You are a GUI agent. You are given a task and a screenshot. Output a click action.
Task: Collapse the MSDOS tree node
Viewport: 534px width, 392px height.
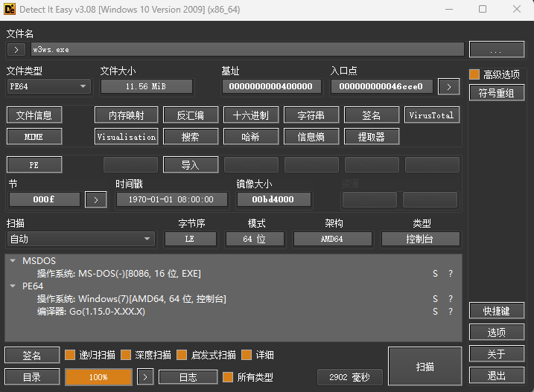coord(13,261)
